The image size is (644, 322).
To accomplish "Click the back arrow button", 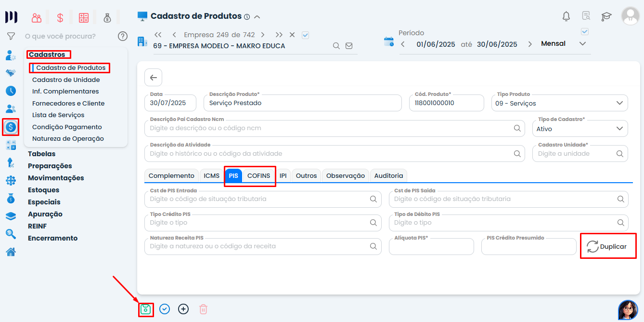I will (153, 77).
